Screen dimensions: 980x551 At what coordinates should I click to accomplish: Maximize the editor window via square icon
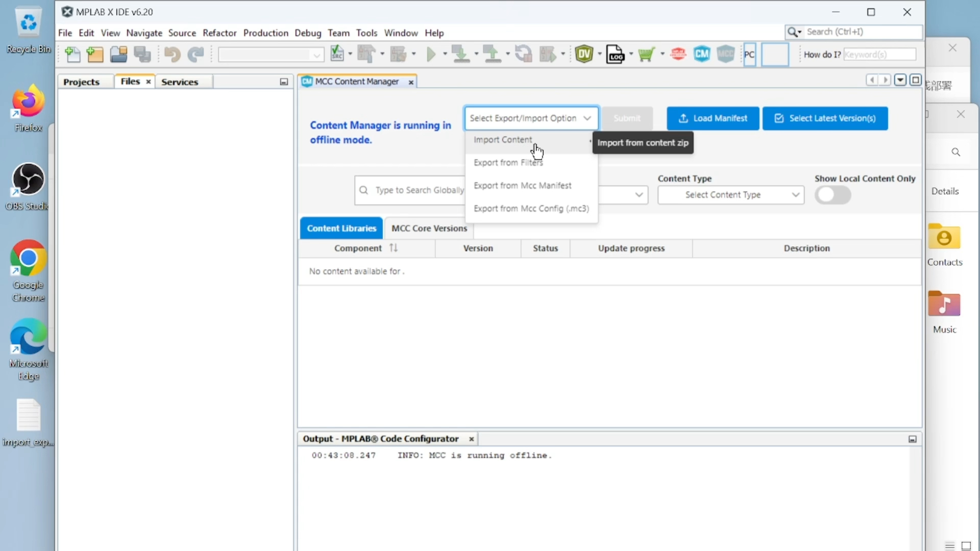click(x=916, y=80)
